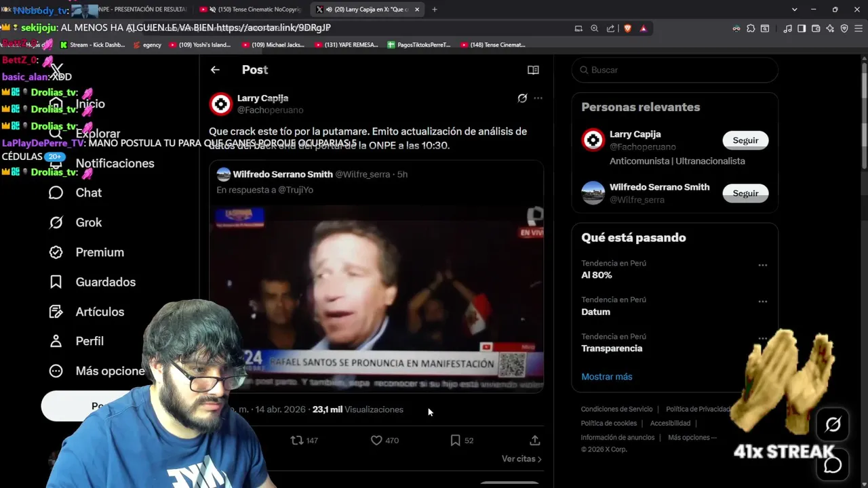Open the tab search chevron in title bar
The height and width of the screenshot is (488, 868).
click(794, 9)
